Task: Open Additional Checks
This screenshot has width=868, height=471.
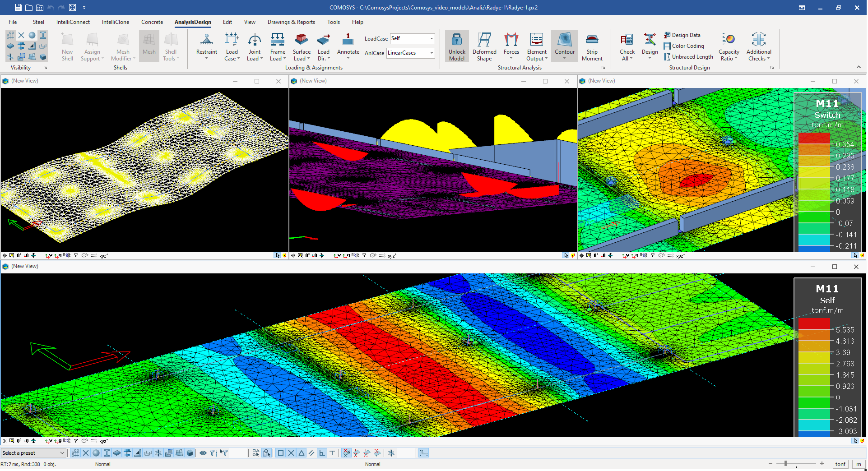Action: 759,46
